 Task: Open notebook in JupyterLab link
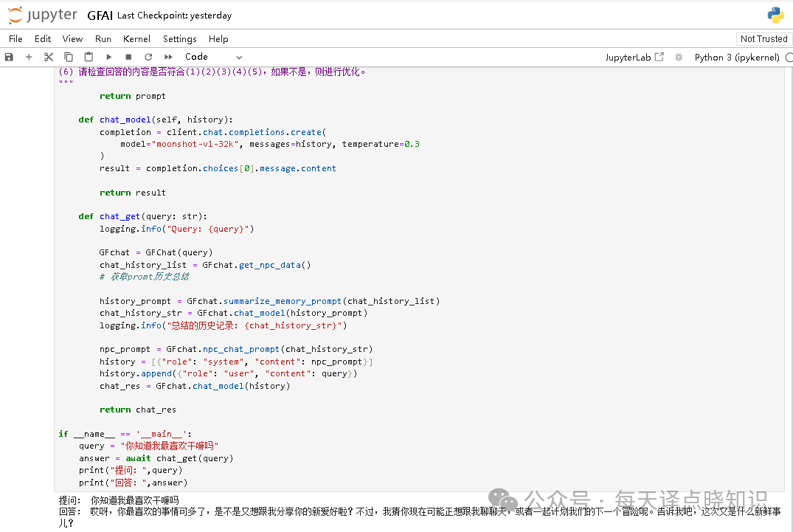(634, 57)
